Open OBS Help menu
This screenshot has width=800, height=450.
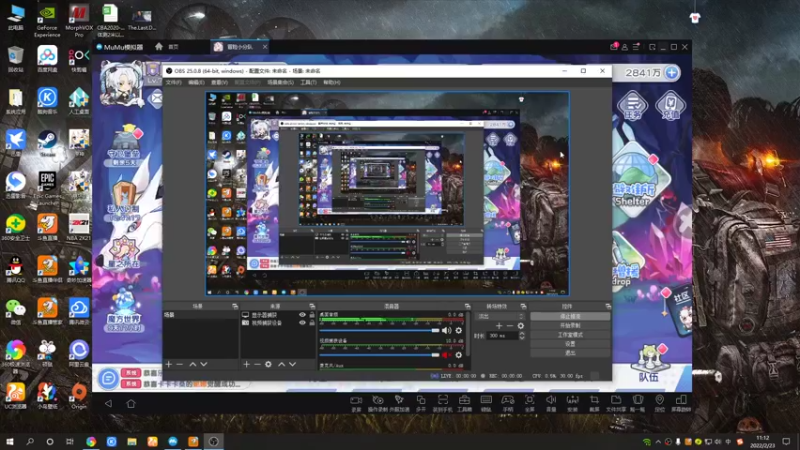coord(332,82)
